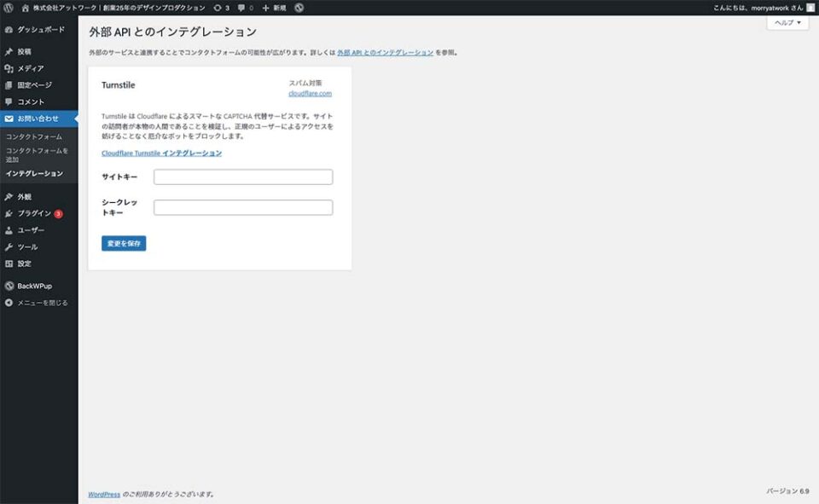The height and width of the screenshot is (504, 819).
Task: Expand the ヘルプ dropdown tab
Action: 787,23
